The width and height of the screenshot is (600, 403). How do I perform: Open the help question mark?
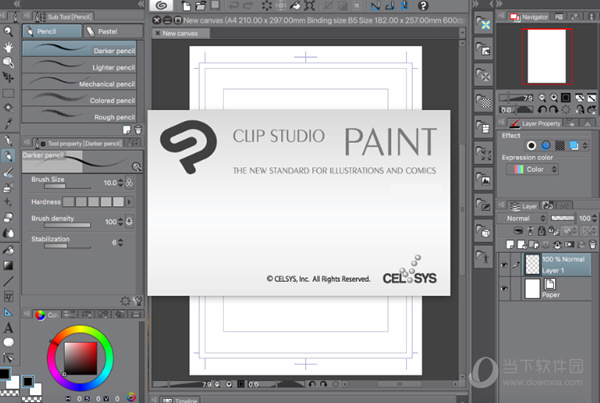click(422, 6)
